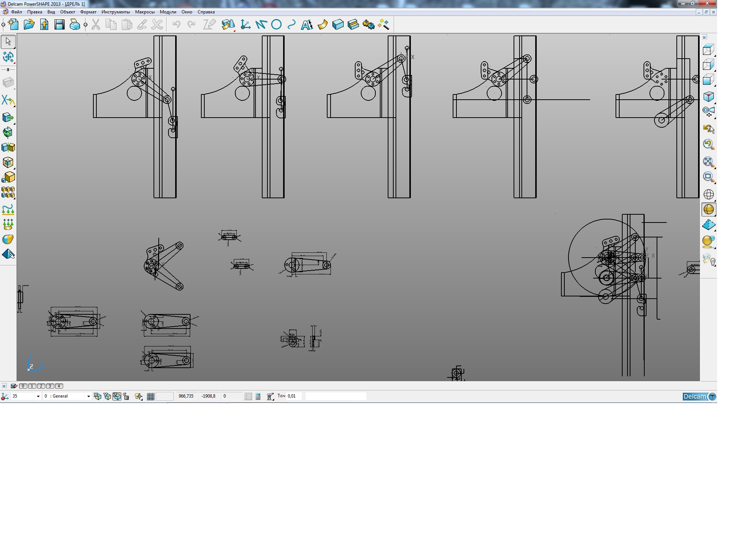Screen dimensions: 747x560
Task: Open the General level dropdown
Action: coord(89,396)
